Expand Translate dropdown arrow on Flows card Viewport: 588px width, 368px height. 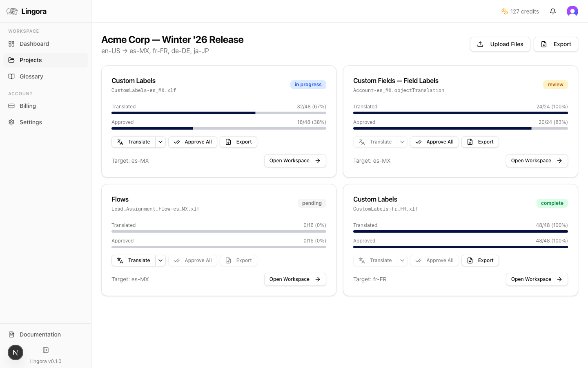click(160, 260)
